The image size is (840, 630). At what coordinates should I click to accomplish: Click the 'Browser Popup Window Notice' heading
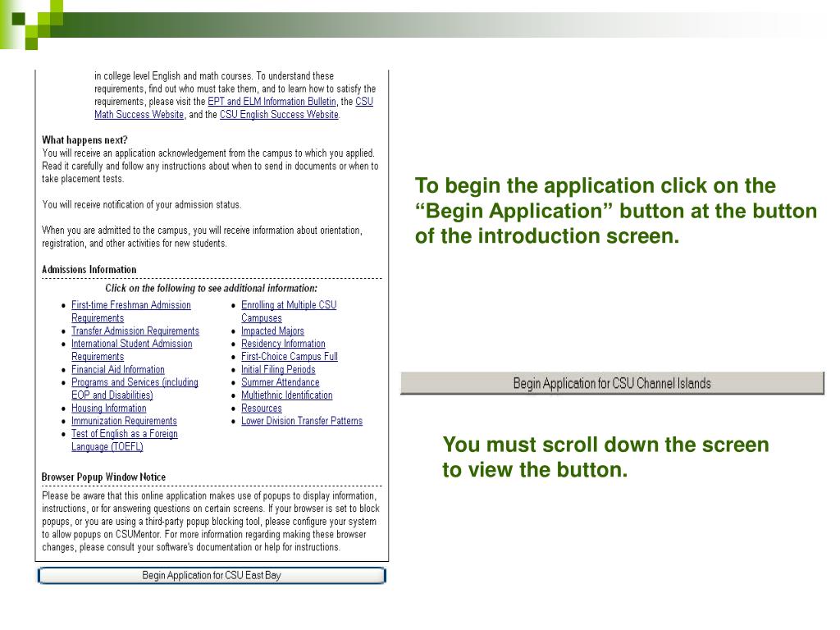point(103,477)
